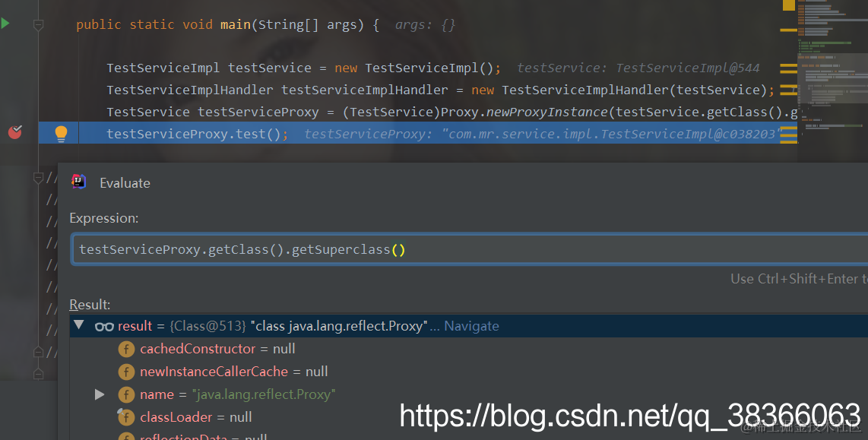Click the inline hint 'testService: TestServiceImpl@544'
The height and width of the screenshot is (440, 868).
tap(638, 68)
